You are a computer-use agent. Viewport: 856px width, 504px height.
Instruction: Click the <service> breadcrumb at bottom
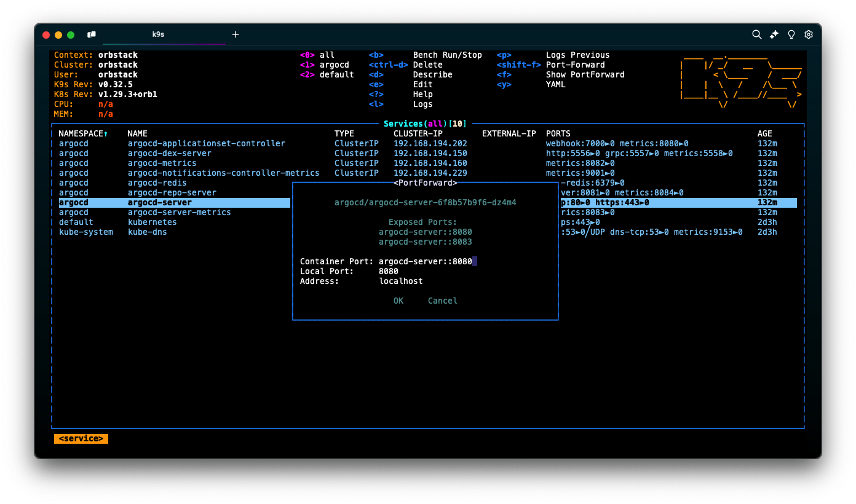pos(81,438)
